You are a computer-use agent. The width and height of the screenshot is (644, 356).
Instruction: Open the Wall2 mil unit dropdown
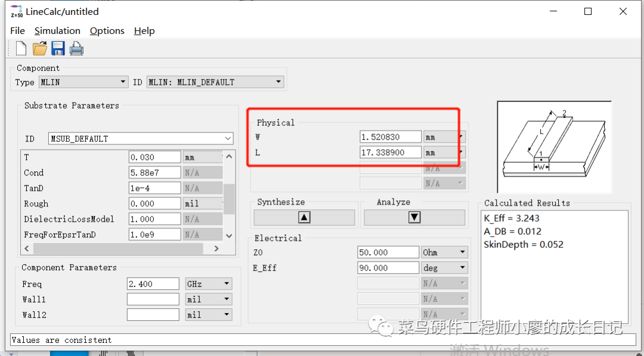pyautogui.click(x=209, y=315)
